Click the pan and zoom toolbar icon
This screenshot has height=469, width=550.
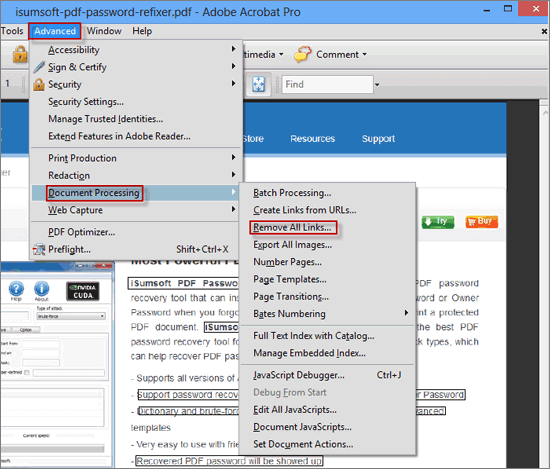tap(259, 84)
